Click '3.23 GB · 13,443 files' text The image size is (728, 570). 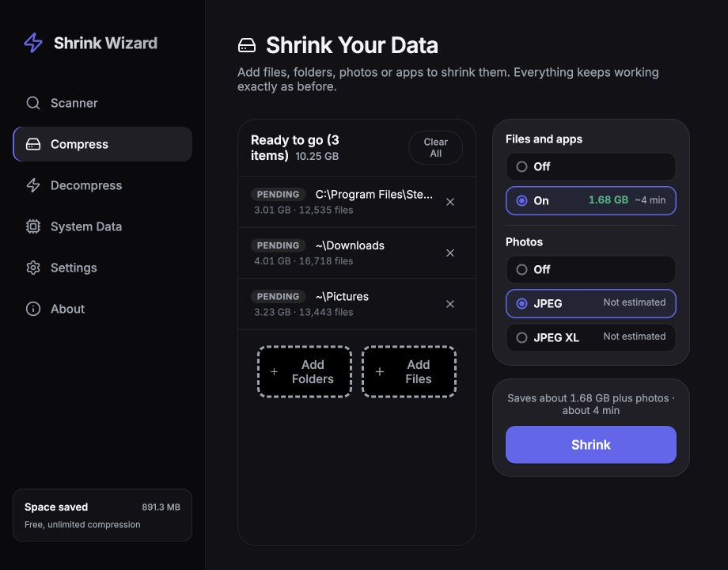point(304,312)
